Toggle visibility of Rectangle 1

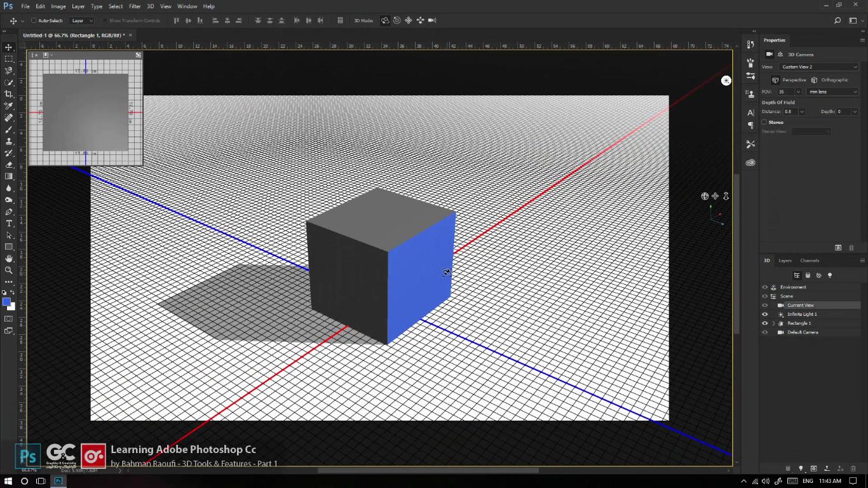click(x=765, y=323)
